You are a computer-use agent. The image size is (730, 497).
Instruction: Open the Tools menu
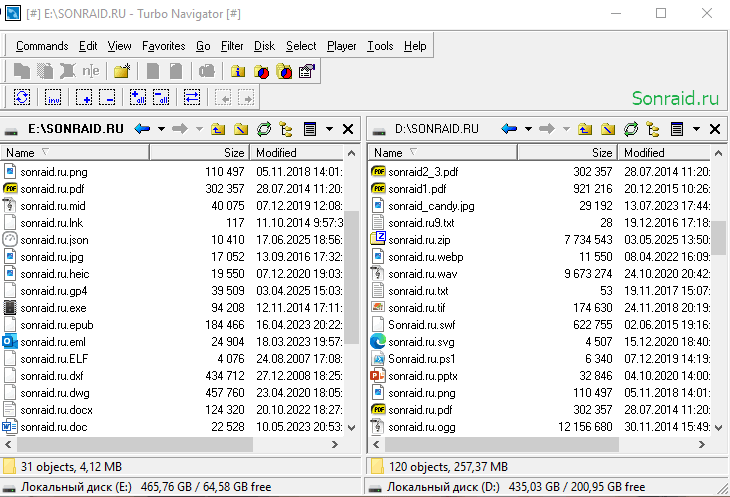pos(380,46)
